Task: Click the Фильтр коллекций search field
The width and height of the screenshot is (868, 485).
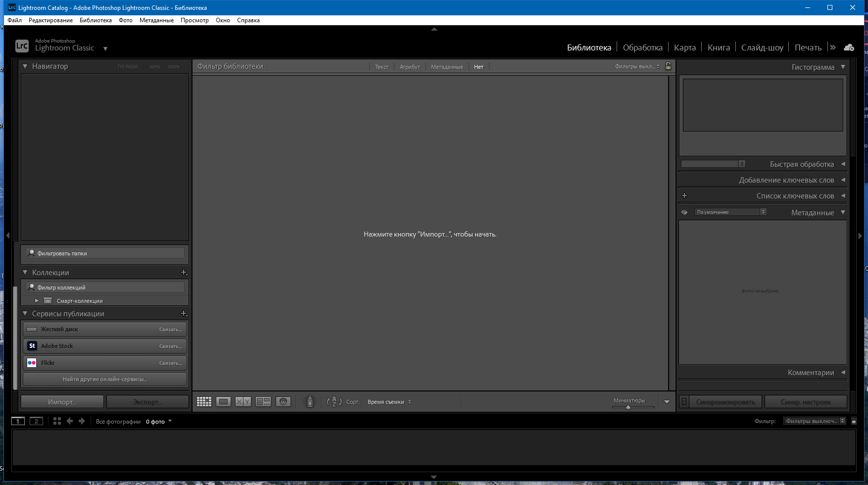Action: pos(105,288)
